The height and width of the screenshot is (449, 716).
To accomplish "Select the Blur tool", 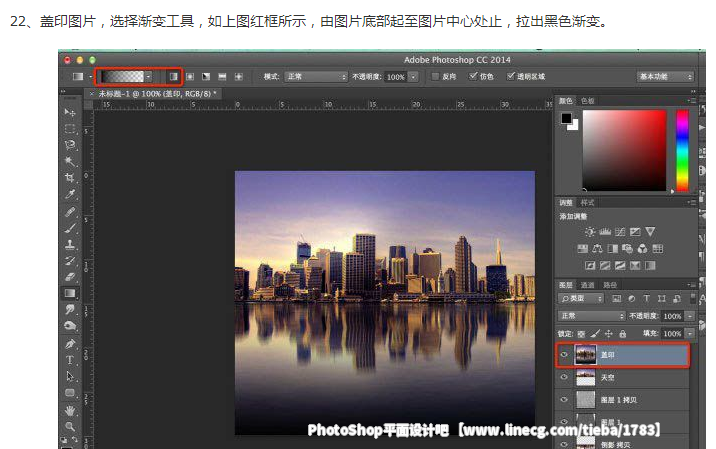I will pos(69,310).
